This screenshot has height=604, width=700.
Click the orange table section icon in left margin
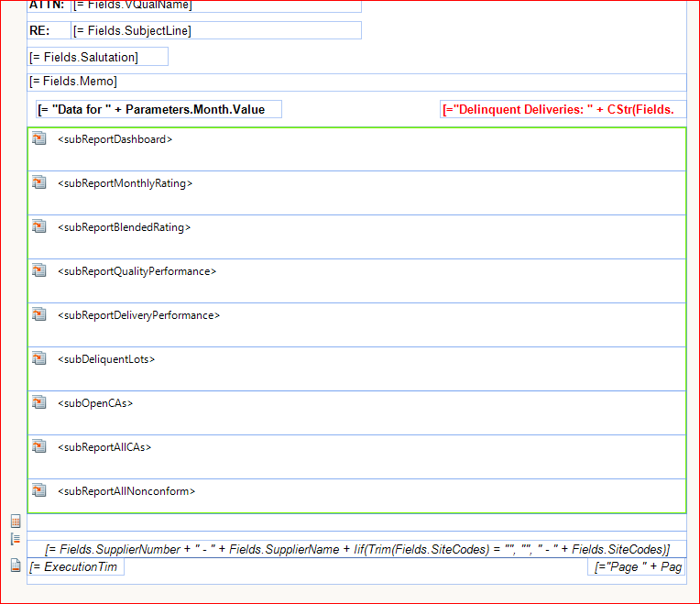[16, 521]
